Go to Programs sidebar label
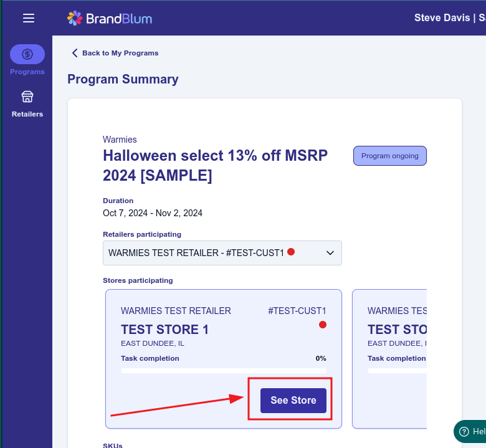The image size is (486, 448). (27, 72)
